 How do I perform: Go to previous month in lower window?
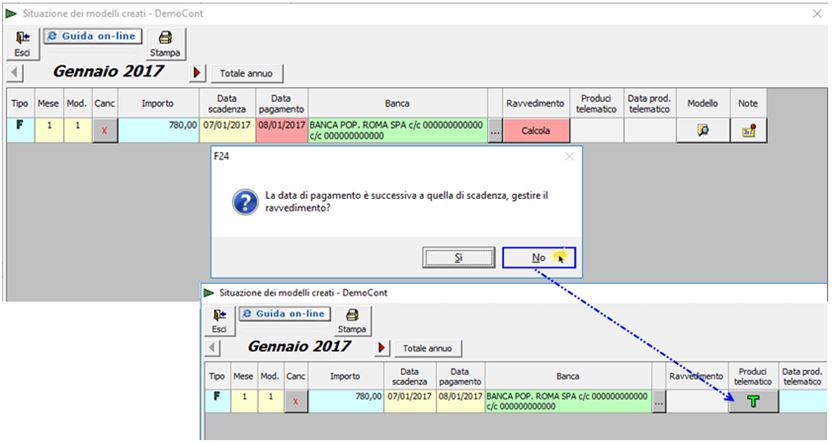(x=212, y=348)
